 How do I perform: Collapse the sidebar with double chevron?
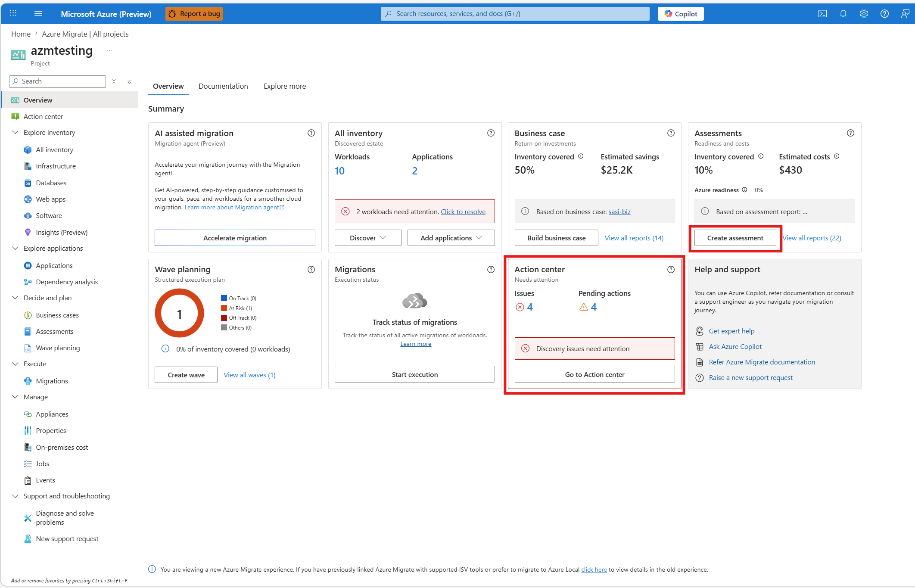pos(130,81)
